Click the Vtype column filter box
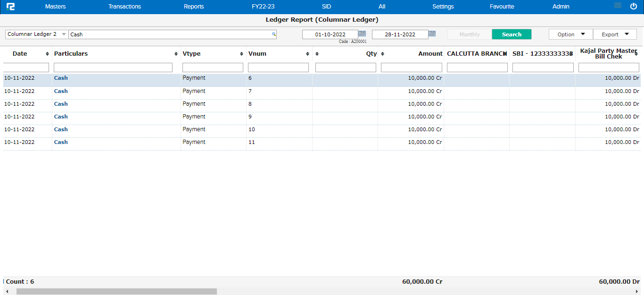Image resolution: width=644 pixels, height=295 pixels. point(213,67)
